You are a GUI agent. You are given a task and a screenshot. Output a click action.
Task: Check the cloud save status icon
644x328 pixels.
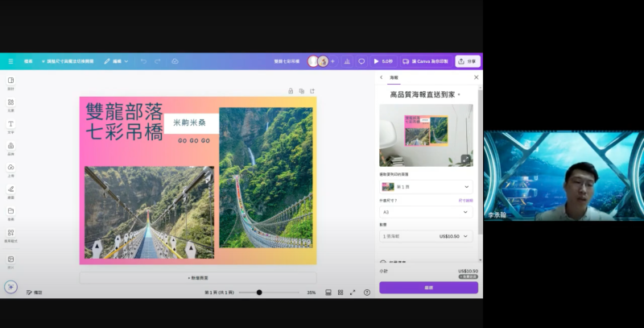175,61
